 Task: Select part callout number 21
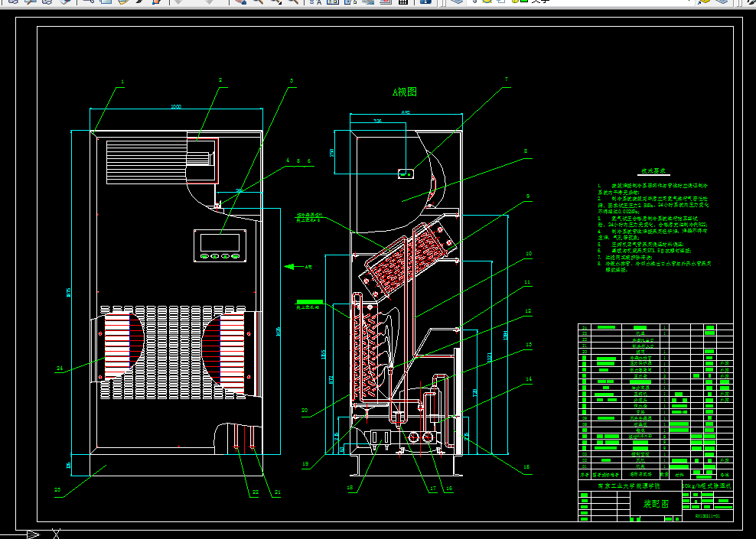point(277,492)
